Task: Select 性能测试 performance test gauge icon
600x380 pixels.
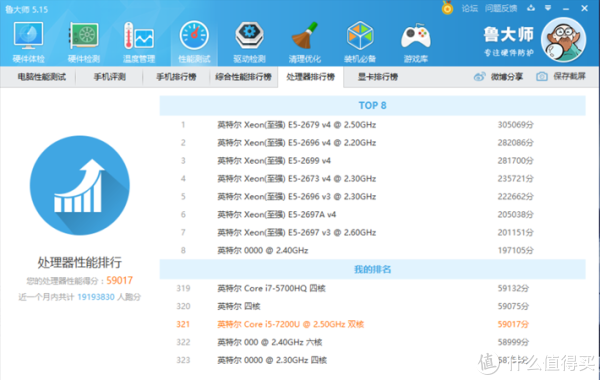Action: pos(194,42)
